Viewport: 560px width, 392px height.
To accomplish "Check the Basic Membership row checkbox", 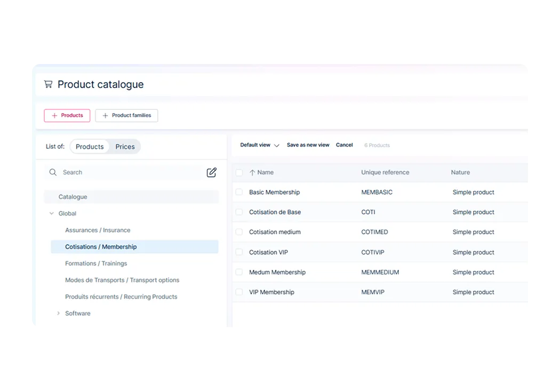I will (239, 192).
